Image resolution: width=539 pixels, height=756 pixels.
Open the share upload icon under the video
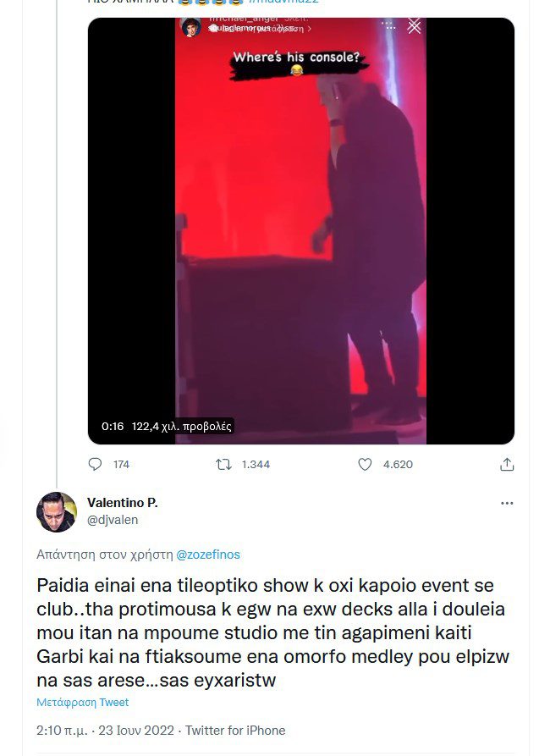507,464
